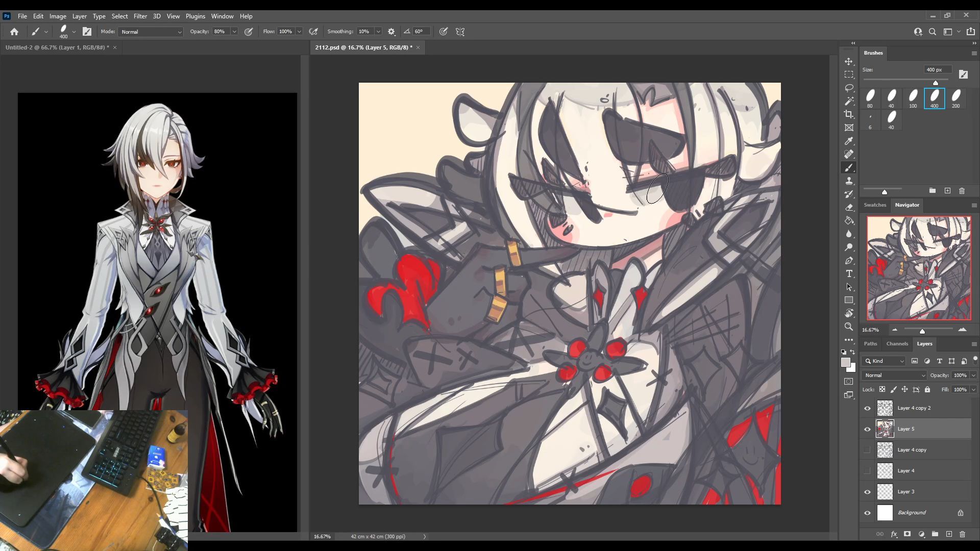Select the Magic Wand tool
This screenshot has height=551, width=980.
[x=849, y=101]
